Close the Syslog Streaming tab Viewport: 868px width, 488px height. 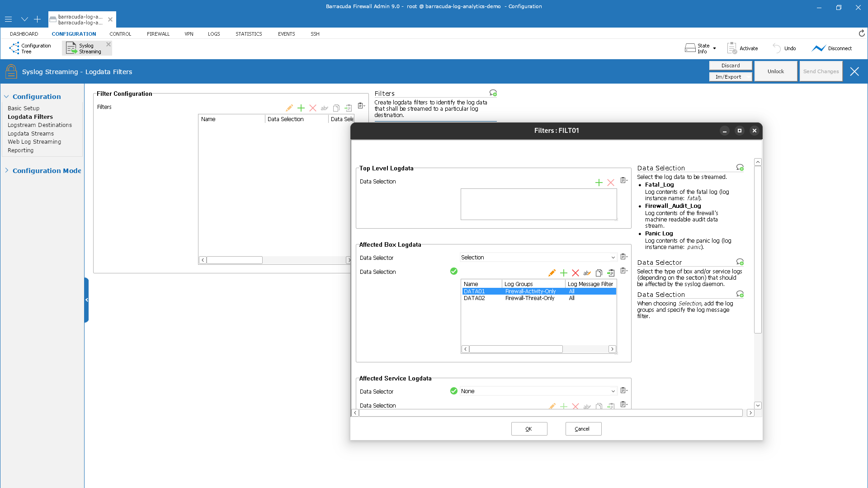coord(108,44)
